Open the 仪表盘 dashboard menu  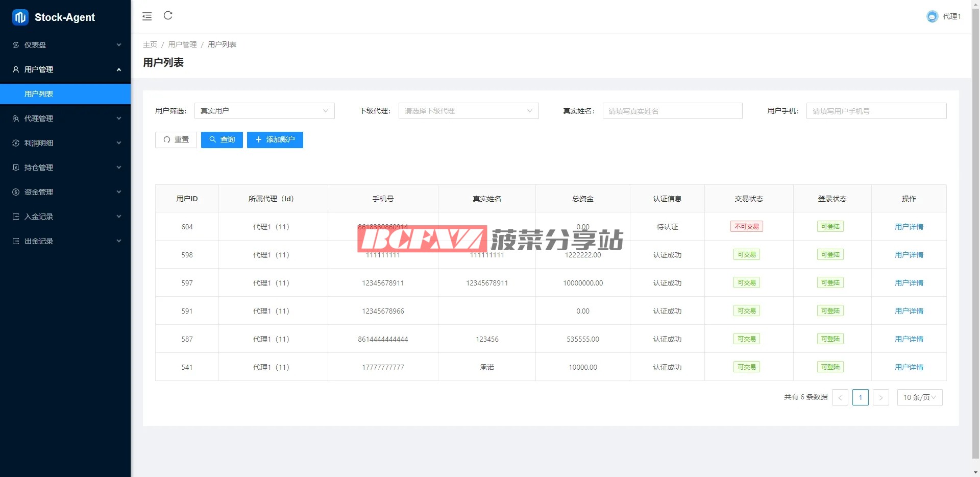tap(65, 45)
